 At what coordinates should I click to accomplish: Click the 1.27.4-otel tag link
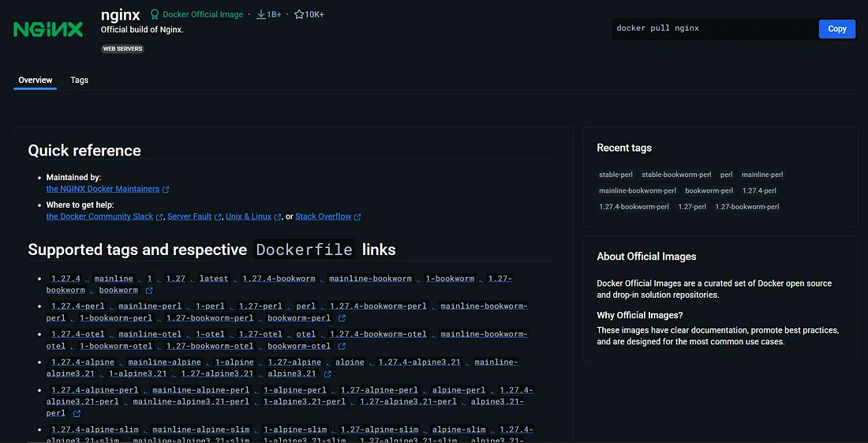click(x=78, y=334)
